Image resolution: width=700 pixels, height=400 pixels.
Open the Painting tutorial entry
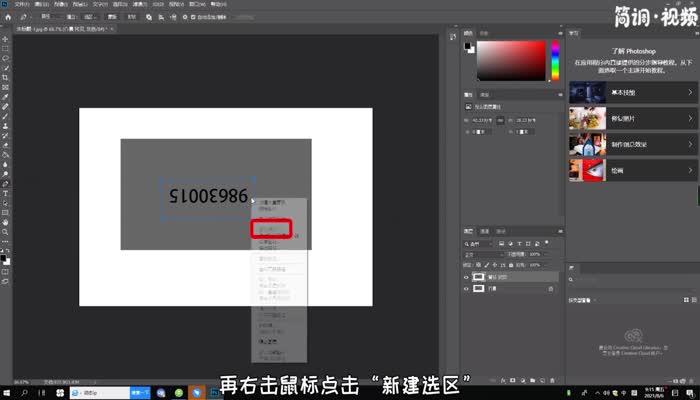630,171
